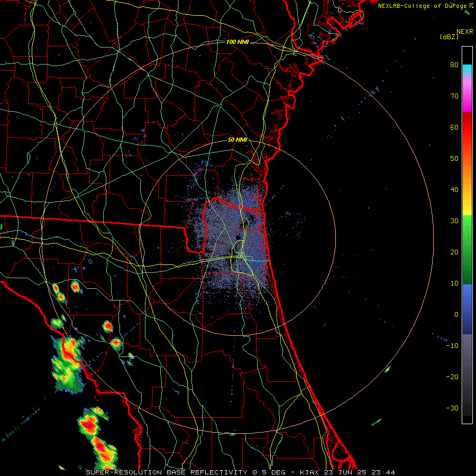The width and height of the screenshot is (476, 476).
Task: Click the 30 value on the dBZ scale
Action: [x=454, y=221]
